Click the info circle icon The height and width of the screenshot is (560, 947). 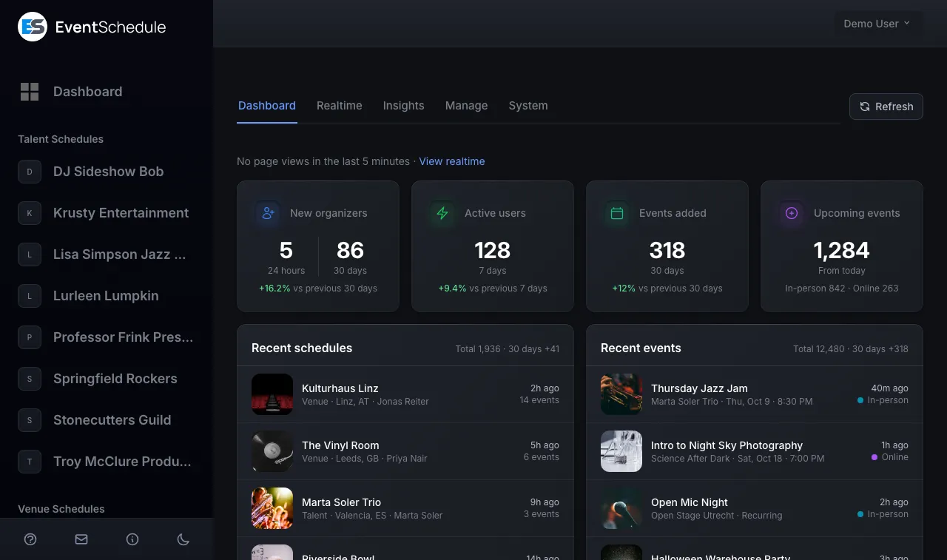click(x=132, y=539)
